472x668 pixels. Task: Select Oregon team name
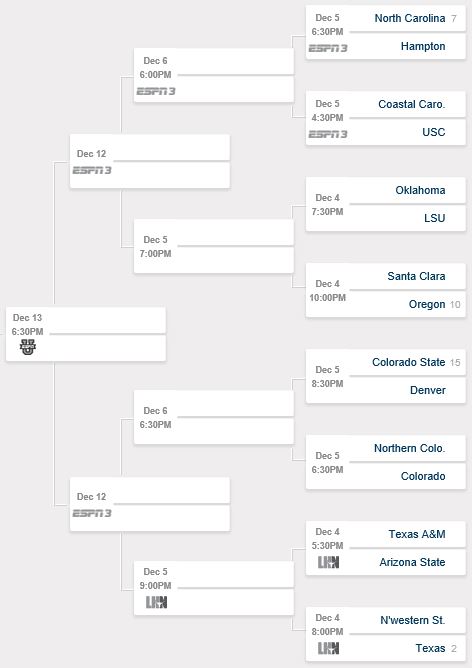(427, 304)
